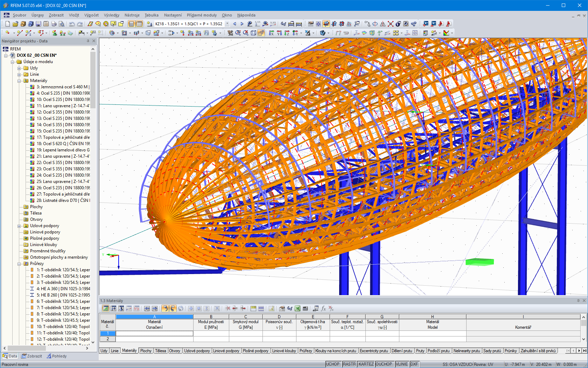Image resolution: width=588 pixels, height=368 pixels.
Task: Switch to the Průřezy table tab
Action: point(306,350)
